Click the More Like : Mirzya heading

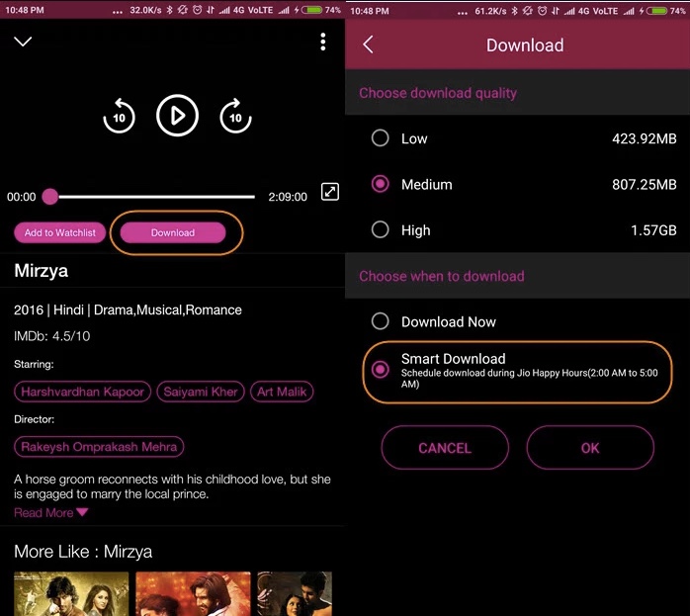[x=83, y=552]
